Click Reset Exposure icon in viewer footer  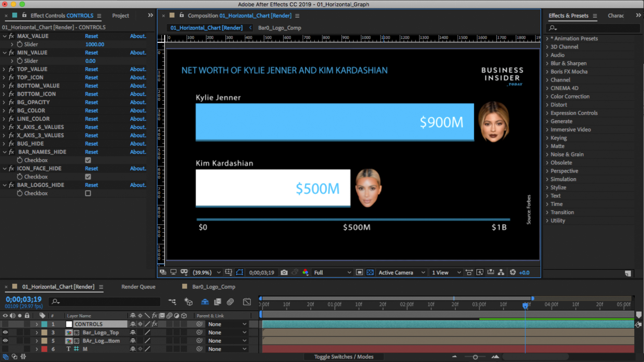(513, 273)
